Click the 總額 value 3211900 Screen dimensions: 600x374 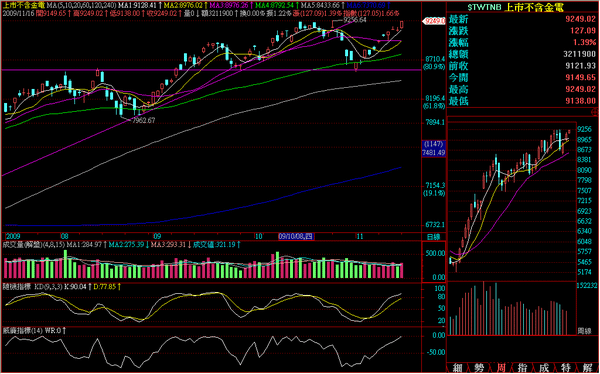click(x=579, y=54)
